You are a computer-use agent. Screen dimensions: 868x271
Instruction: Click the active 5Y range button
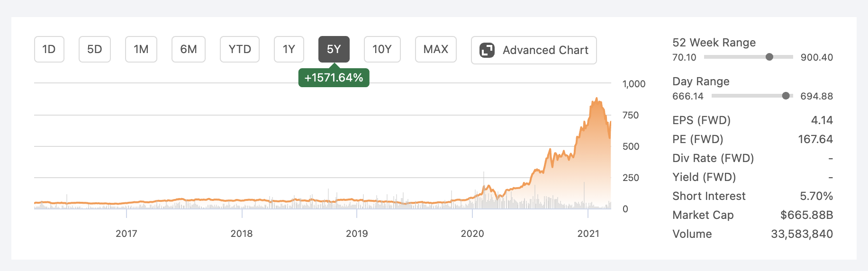[334, 49]
